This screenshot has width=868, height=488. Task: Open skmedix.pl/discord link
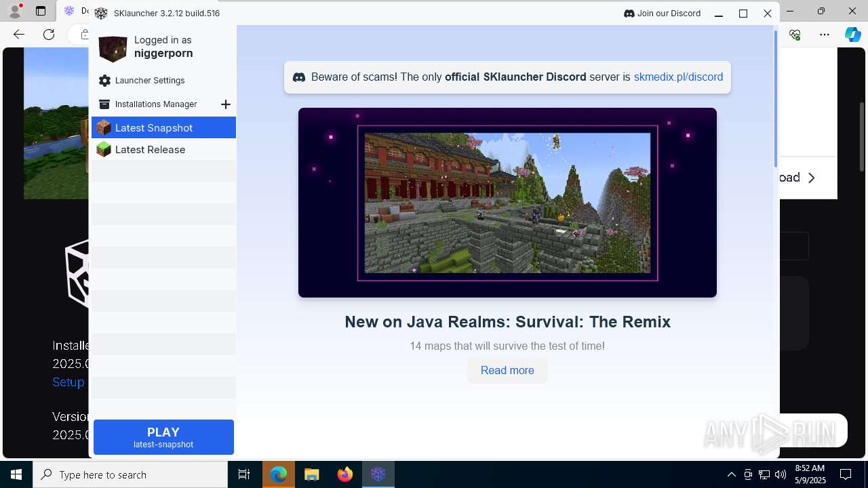678,77
